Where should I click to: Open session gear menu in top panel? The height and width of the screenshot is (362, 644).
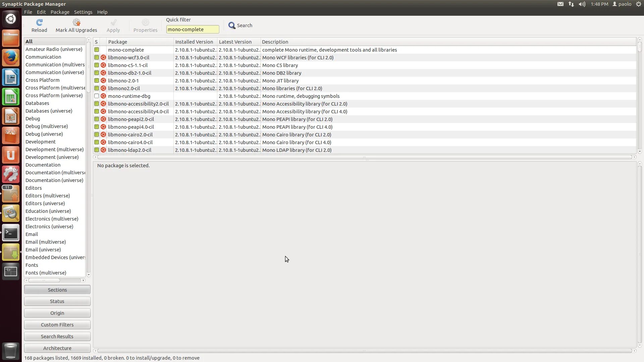pos(639,4)
